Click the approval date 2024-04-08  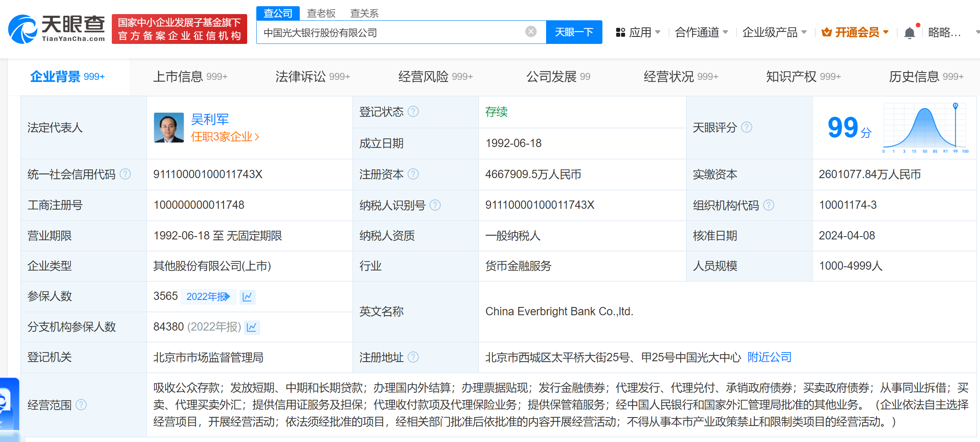point(847,235)
